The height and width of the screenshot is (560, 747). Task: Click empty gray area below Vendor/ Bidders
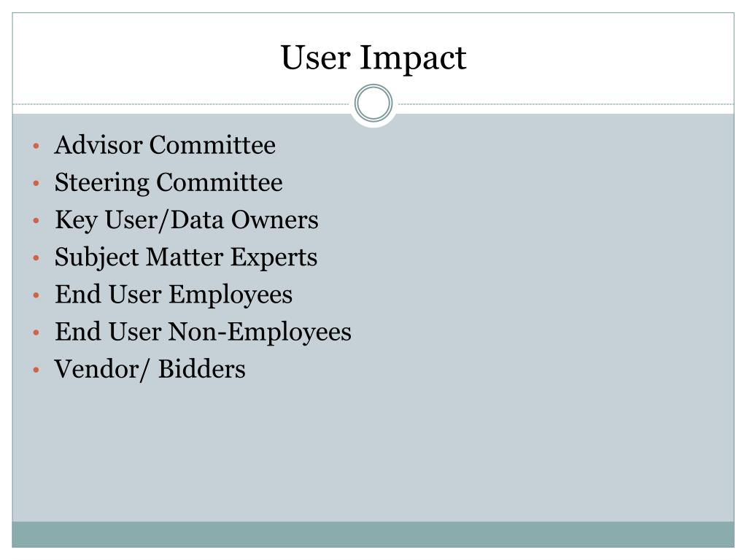(x=373, y=452)
